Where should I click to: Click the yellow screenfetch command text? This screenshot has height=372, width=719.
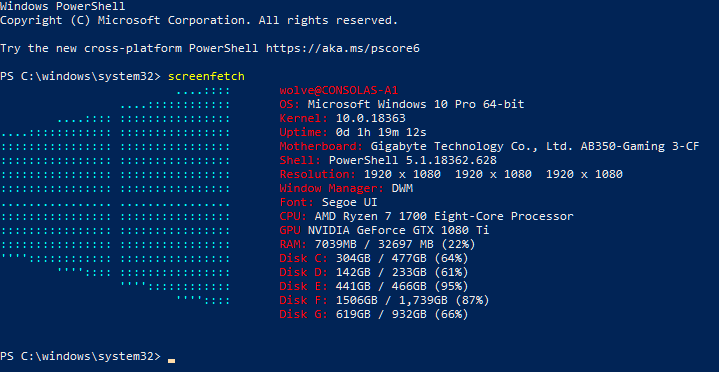206,77
